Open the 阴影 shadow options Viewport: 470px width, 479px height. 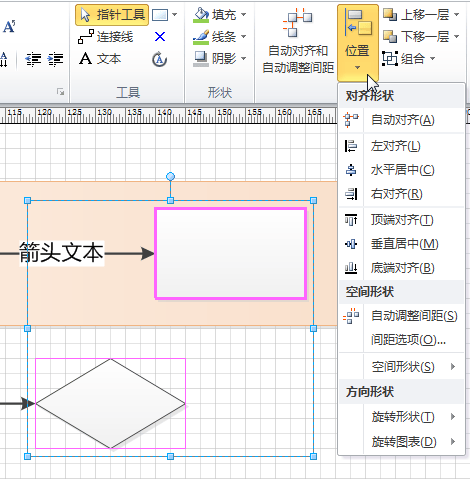[220, 59]
